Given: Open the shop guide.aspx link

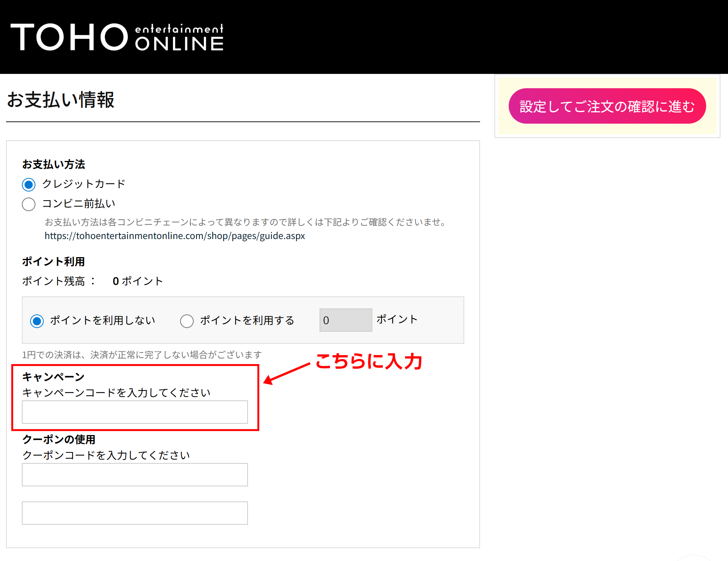Looking at the screenshot, I should tap(174, 236).
